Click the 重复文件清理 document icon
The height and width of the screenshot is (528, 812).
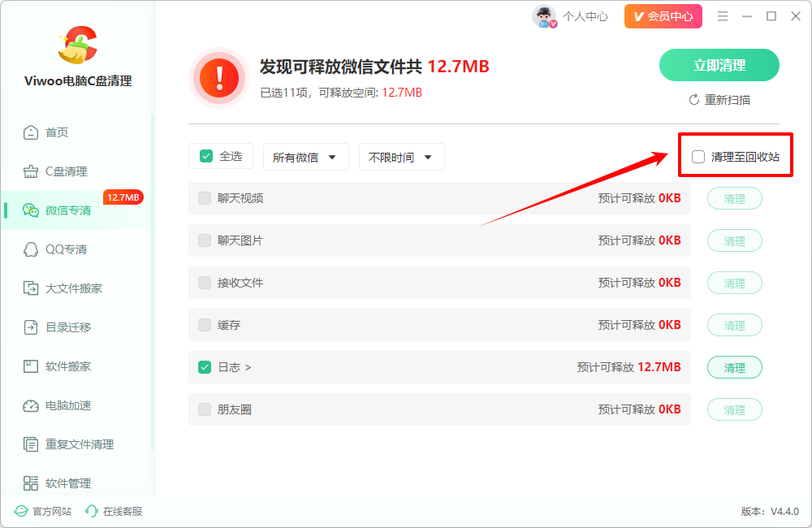[31, 444]
